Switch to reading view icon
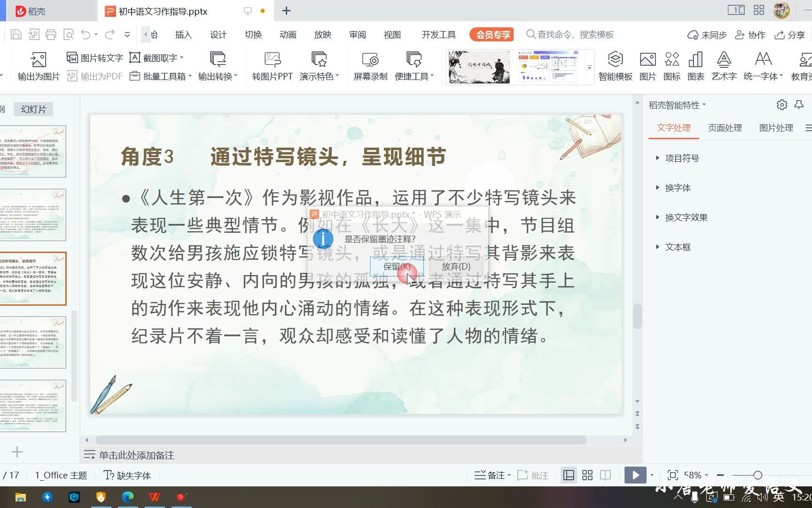Viewport: 812px width, 508px height. 606,475
